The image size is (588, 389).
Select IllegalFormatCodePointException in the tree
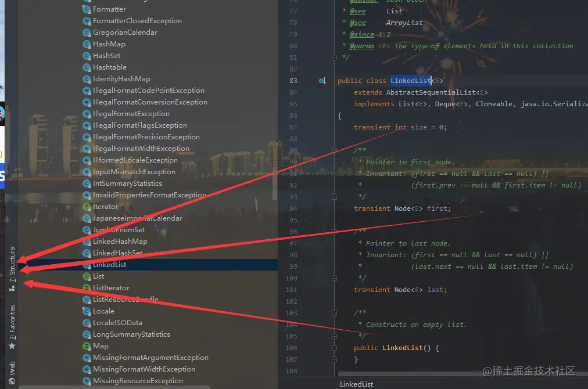coord(149,91)
